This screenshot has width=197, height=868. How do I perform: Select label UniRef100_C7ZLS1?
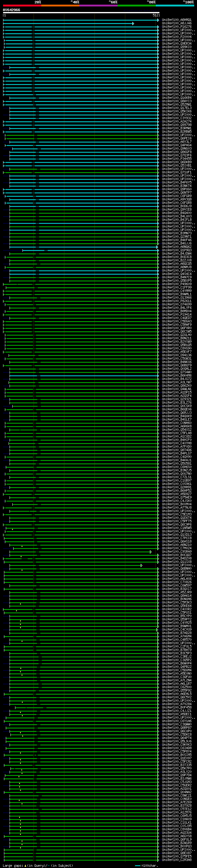click(176, 477)
